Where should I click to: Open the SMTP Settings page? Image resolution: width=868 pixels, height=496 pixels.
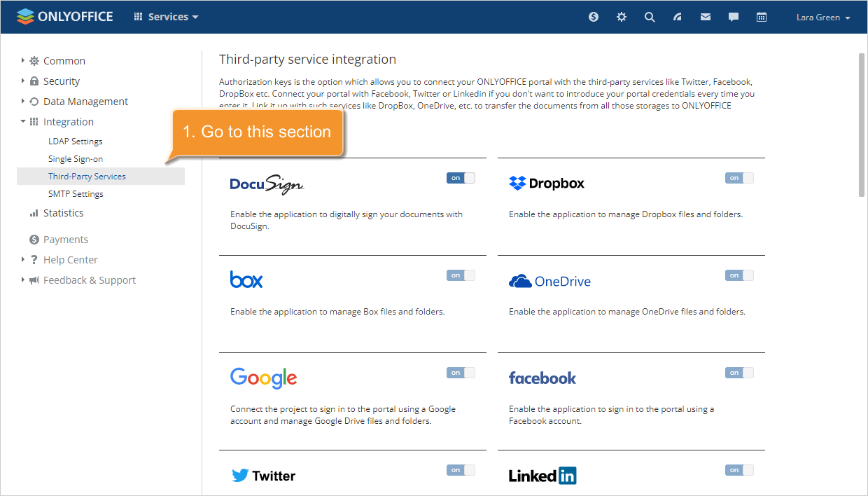pyautogui.click(x=76, y=193)
